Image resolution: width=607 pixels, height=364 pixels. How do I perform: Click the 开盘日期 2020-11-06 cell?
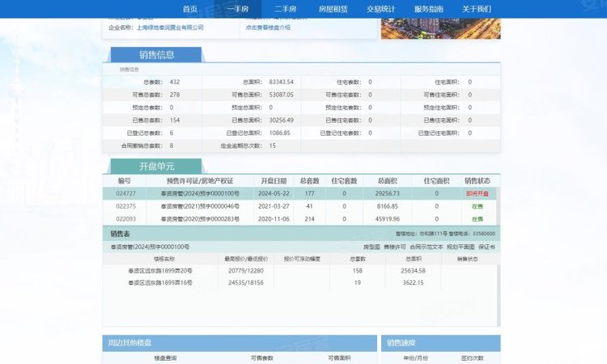click(x=274, y=219)
